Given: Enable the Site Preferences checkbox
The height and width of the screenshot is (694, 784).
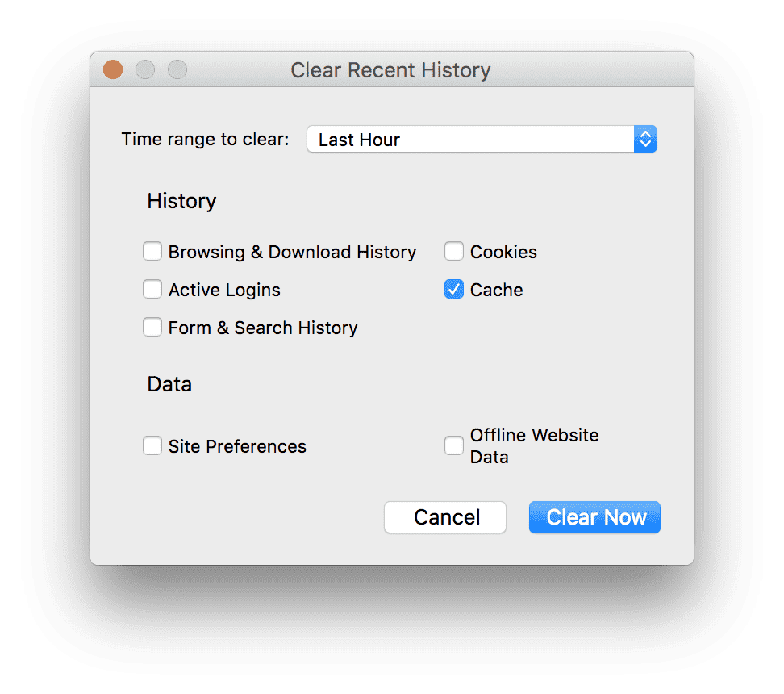Looking at the screenshot, I should (x=152, y=445).
